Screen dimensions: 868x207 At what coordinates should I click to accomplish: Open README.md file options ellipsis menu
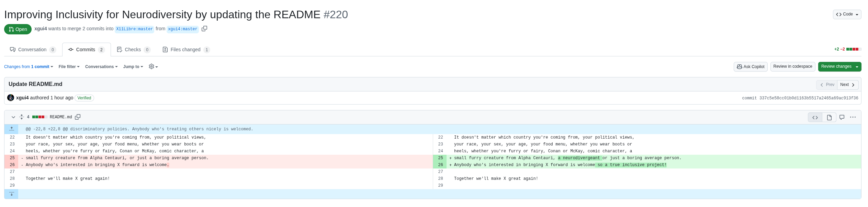coord(853,117)
